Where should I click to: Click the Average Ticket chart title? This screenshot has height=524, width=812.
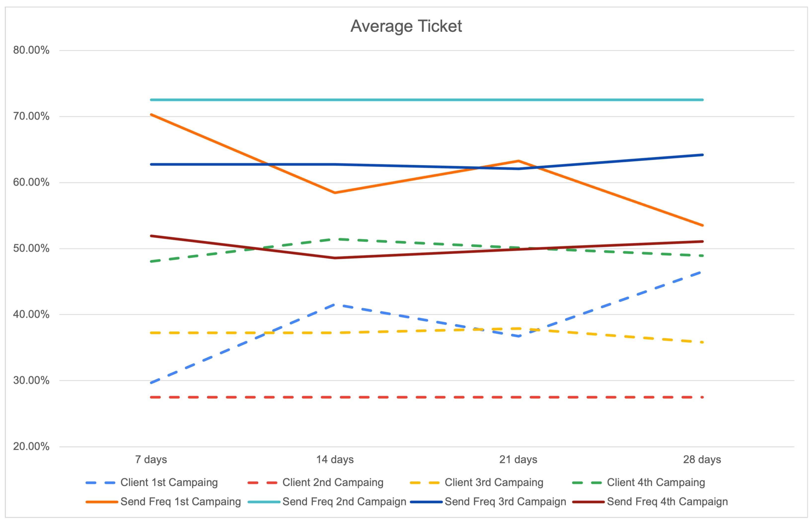click(406, 26)
